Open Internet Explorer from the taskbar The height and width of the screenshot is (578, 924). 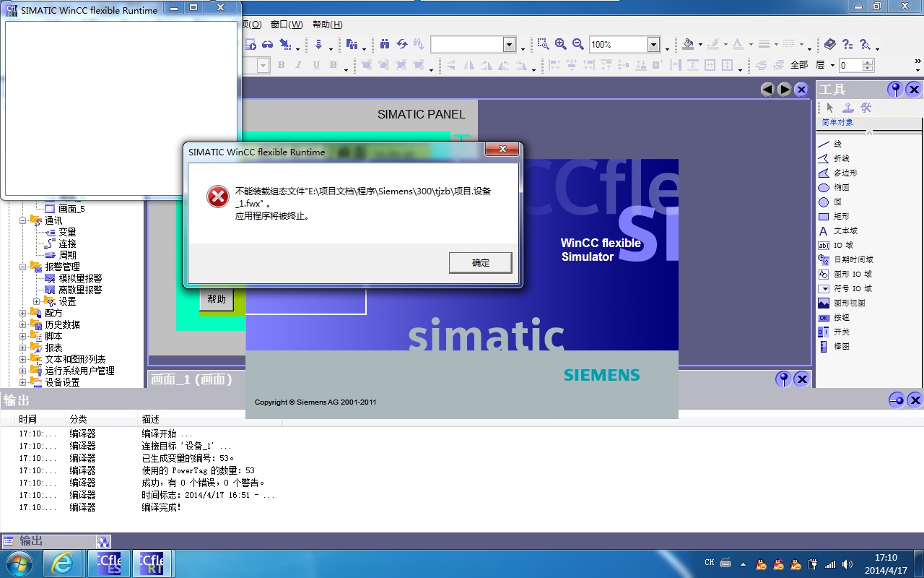[x=61, y=563]
